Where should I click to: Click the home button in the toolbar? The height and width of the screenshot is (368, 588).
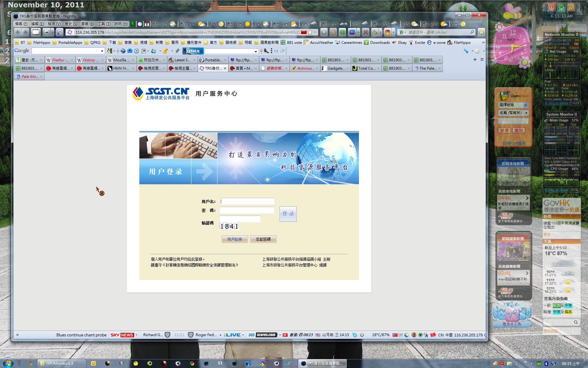pos(481,32)
